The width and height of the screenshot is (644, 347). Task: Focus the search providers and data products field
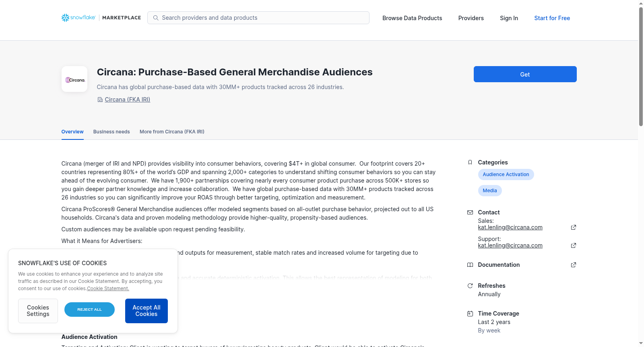(x=258, y=18)
